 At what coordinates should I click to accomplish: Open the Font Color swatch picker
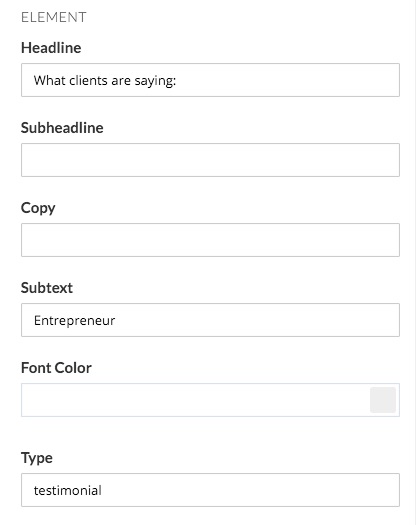(383, 400)
